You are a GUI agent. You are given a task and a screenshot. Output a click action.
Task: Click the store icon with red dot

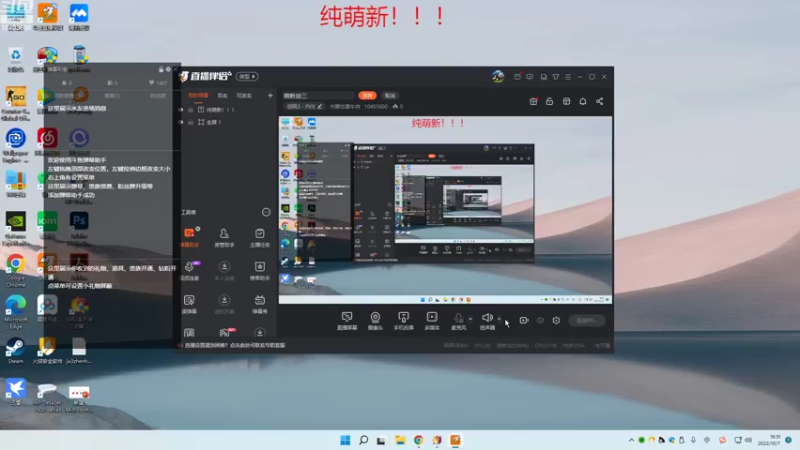point(533,102)
